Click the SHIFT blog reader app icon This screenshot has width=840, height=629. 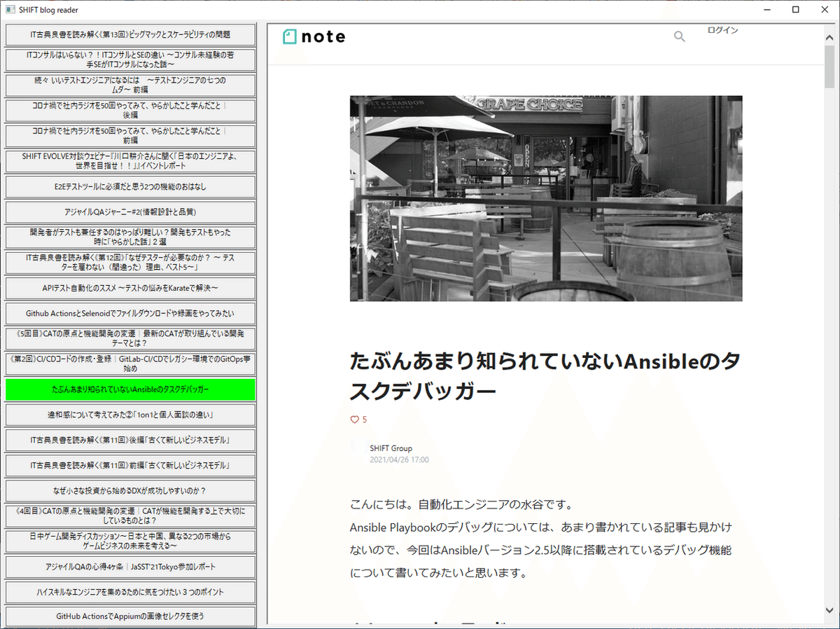tap(10, 10)
